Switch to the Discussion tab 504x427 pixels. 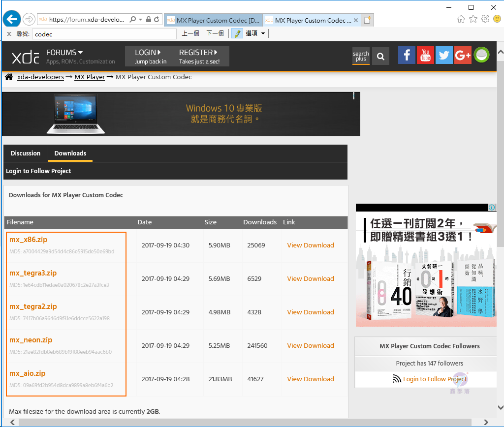tap(26, 153)
